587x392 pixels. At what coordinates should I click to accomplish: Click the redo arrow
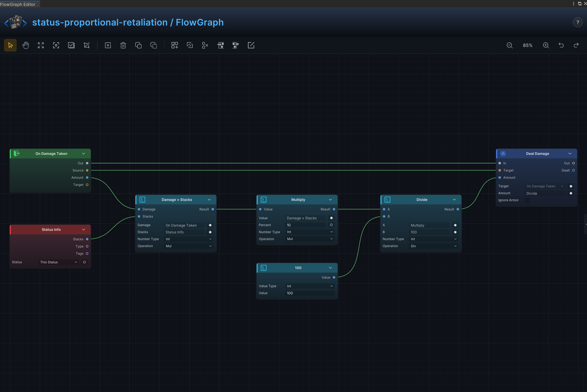pos(576,45)
